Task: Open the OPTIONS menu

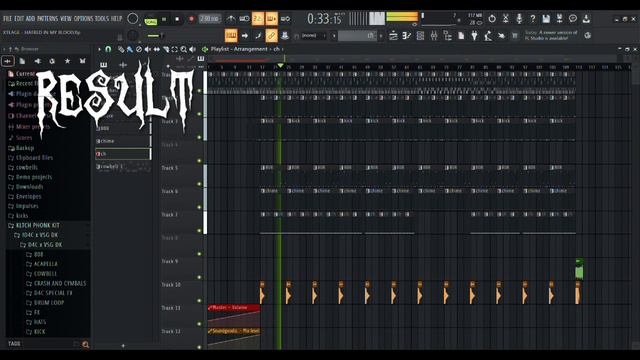Action: click(83, 19)
